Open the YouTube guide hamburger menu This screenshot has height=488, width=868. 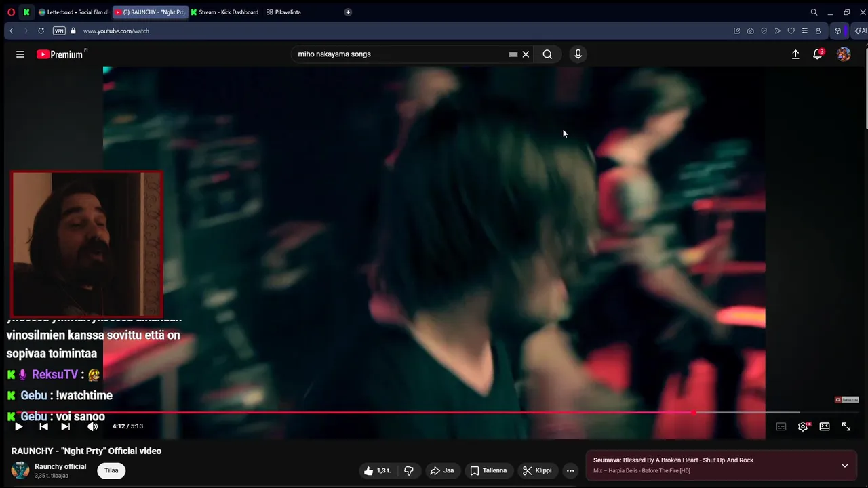point(20,54)
